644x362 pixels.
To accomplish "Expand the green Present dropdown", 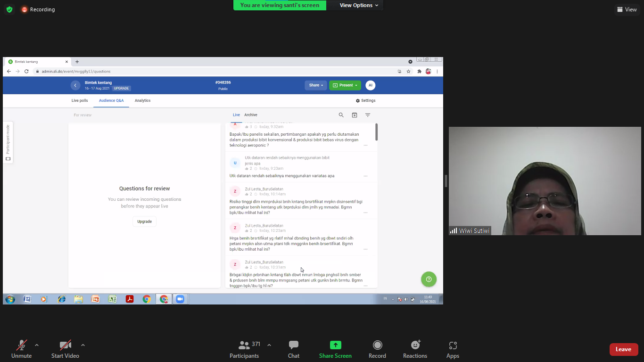I will coord(345,85).
